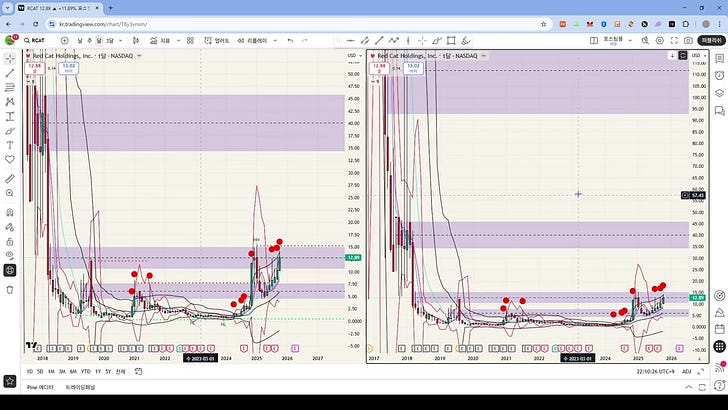Viewport: 728px width, 410px height.
Task: Open the quick search icon
Action: pos(645,40)
